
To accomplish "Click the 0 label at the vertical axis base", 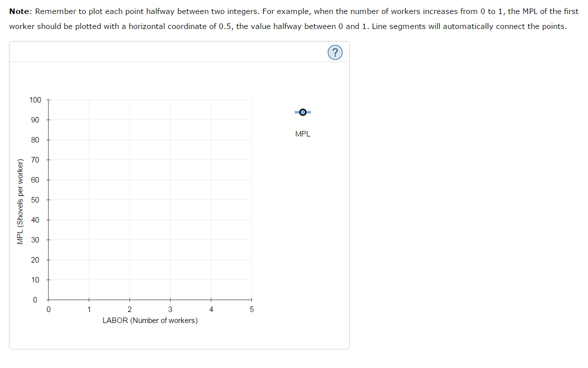I will coord(35,299).
